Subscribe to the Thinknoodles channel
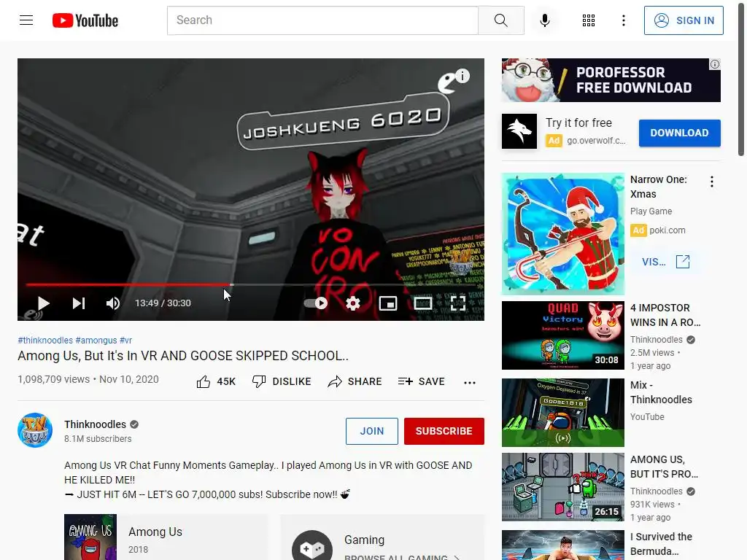The image size is (747, 560). tap(444, 431)
